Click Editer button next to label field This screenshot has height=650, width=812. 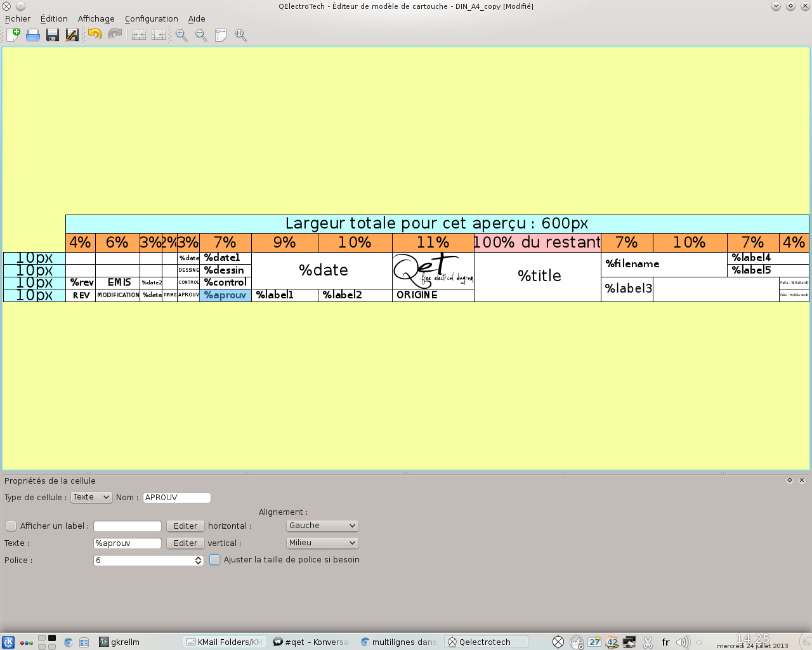click(x=185, y=526)
